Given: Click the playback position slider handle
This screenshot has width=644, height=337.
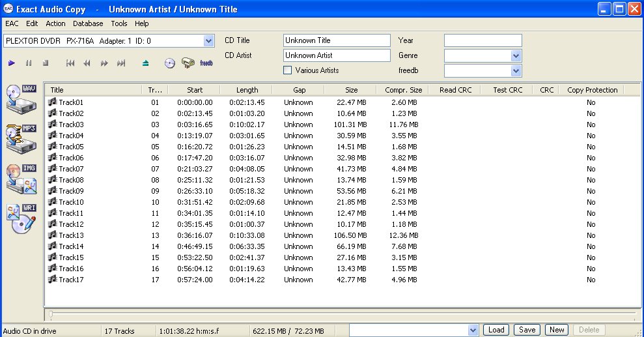Looking at the screenshot, I should [x=51, y=314].
